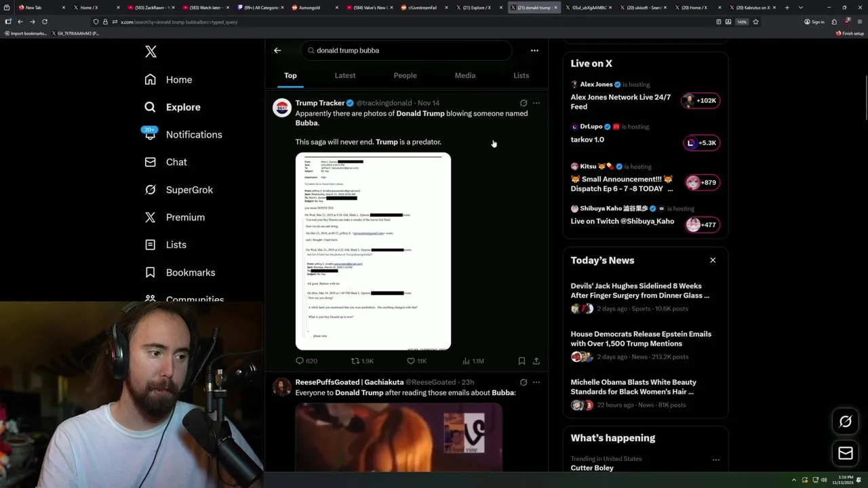Click the 140% zoom level indicator
Image resolution: width=868 pixels, height=488 pixels.
point(742,22)
